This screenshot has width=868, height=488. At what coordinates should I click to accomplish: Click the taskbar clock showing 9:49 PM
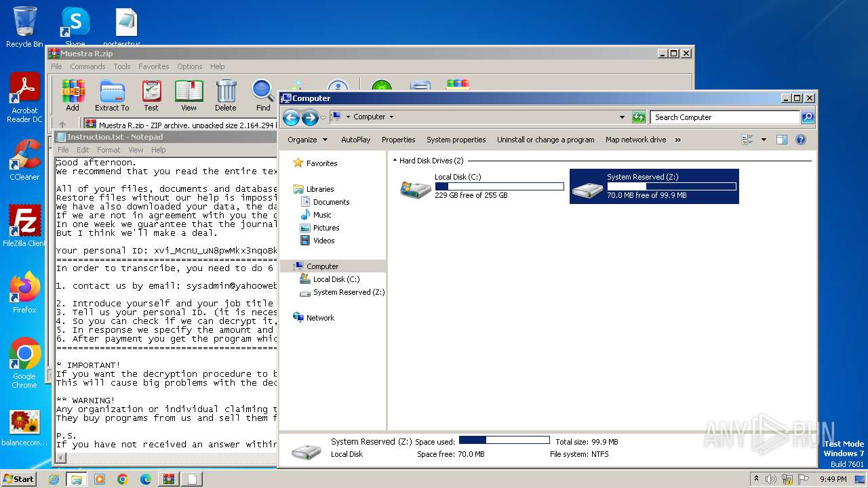(833, 479)
